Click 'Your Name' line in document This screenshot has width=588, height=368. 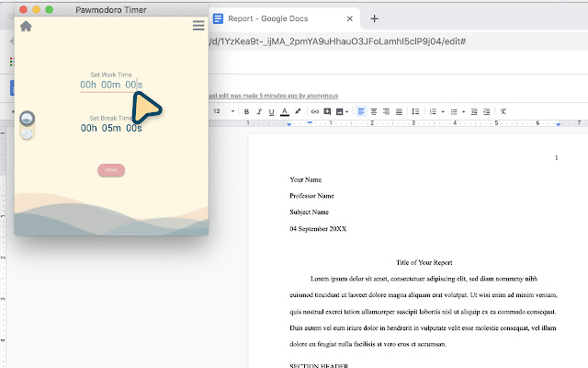click(x=306, y=179)
